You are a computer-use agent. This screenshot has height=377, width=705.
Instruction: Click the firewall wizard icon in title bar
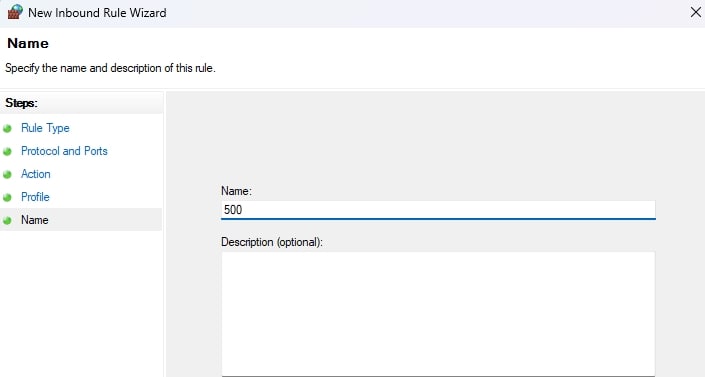[x=15, y=12]
